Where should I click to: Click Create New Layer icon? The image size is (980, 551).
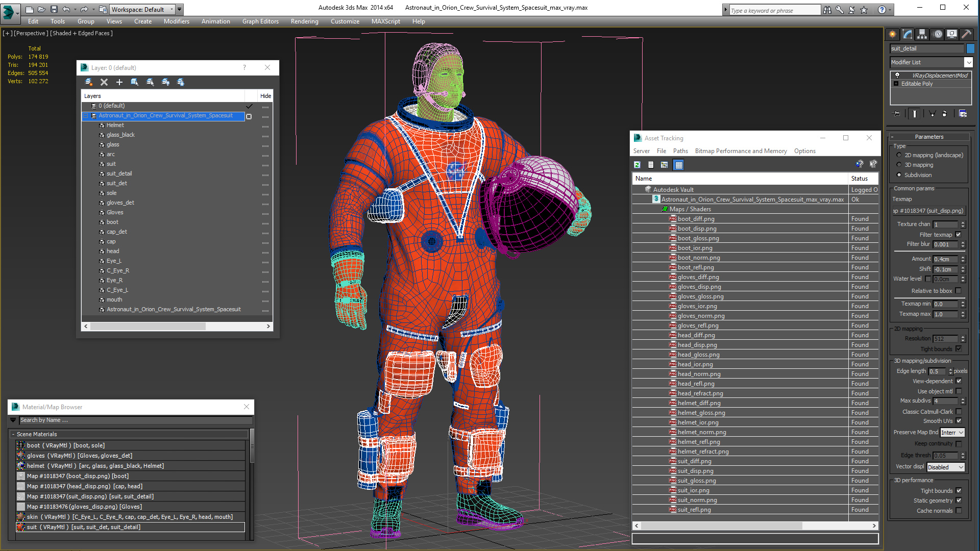[x=89, y=82]
